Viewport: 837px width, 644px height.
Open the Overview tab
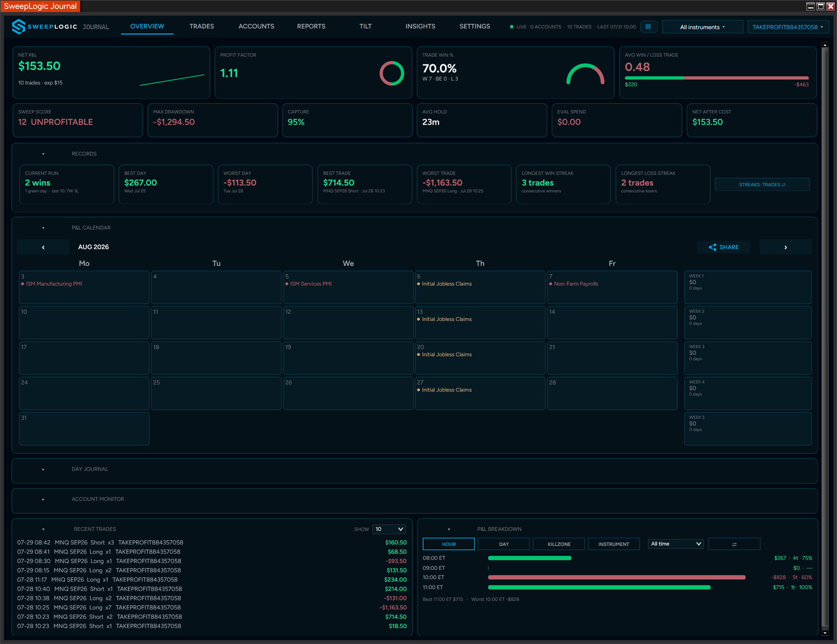coord(147,26)
